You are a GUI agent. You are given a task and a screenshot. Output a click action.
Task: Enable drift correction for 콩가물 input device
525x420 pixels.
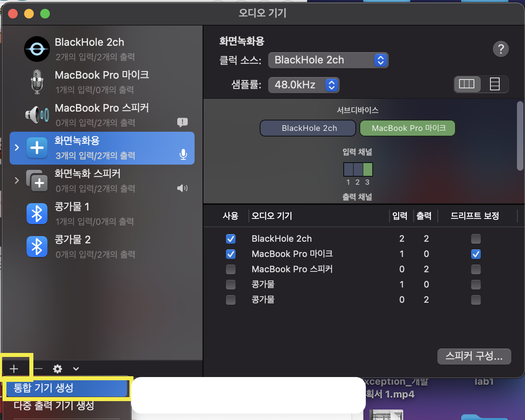(x=476, y=285)
